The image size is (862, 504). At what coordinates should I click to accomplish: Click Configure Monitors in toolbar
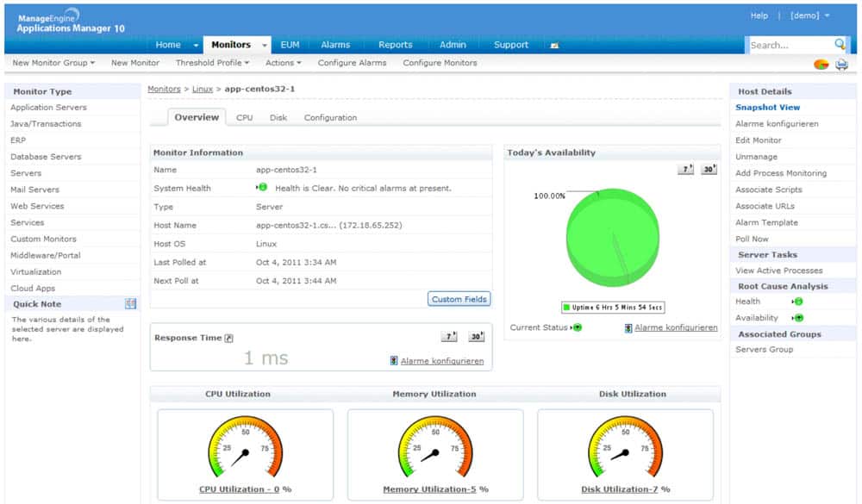(440, 63)
